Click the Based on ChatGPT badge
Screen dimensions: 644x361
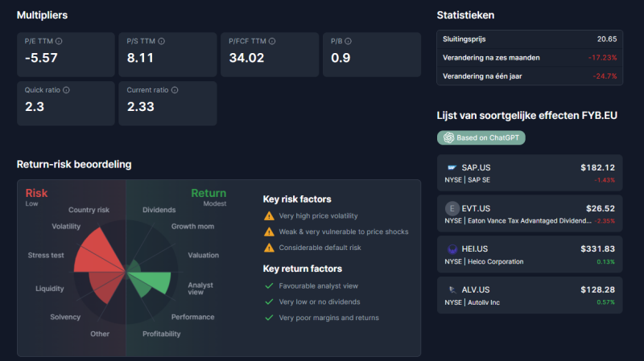pyautogui.click(x=481, y=137)
